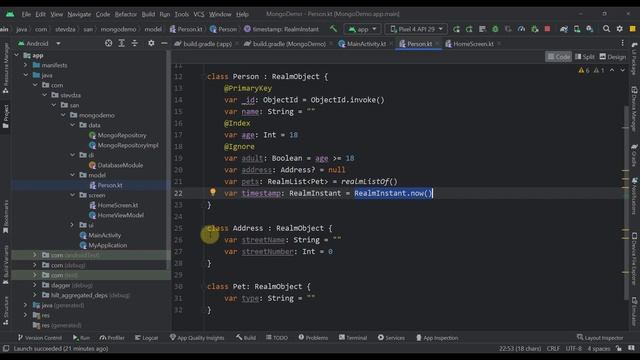Open the Problems tool window

[313, 338]
